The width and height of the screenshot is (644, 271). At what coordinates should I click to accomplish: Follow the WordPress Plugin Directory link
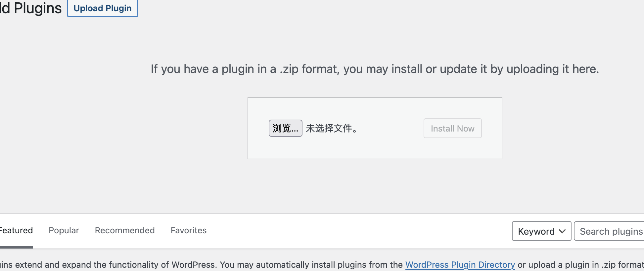pos(460,265)
